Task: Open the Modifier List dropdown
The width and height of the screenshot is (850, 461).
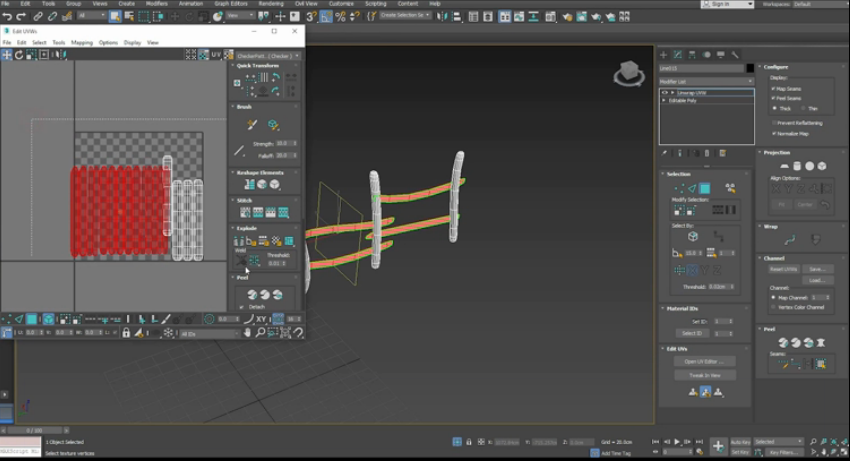Action: tap(706, 81)
